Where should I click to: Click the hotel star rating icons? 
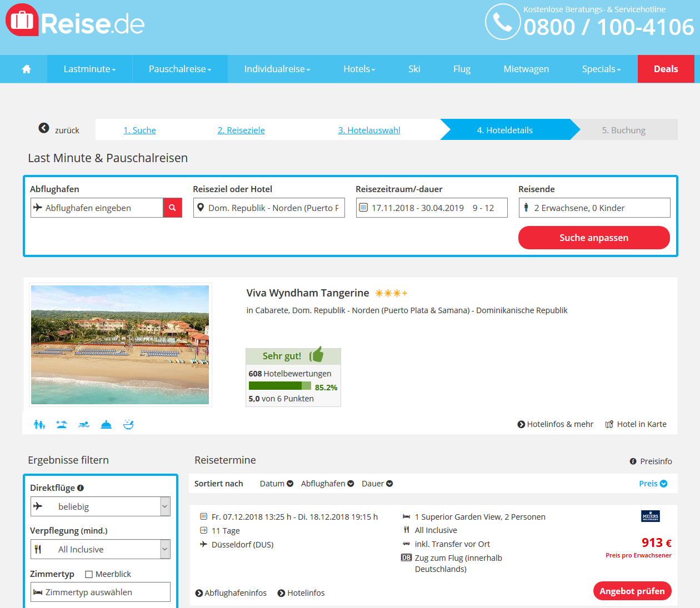coord(391,293)
